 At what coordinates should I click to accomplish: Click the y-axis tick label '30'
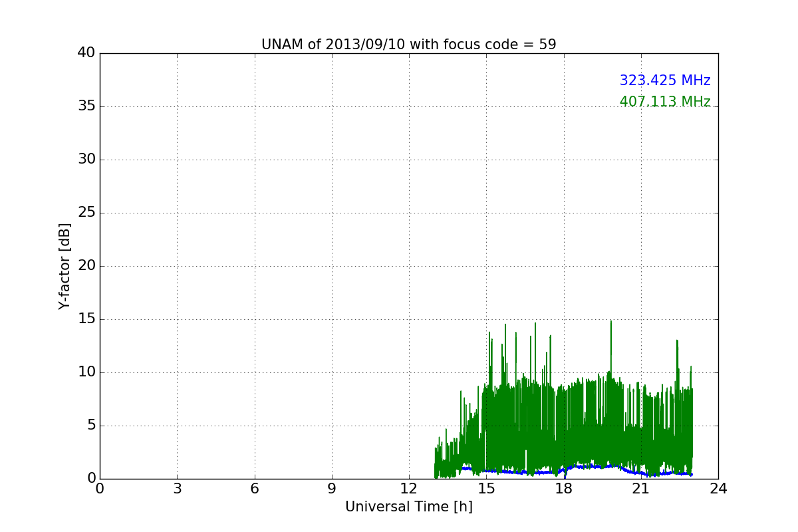pyautogui.click(x=86, y=160)
